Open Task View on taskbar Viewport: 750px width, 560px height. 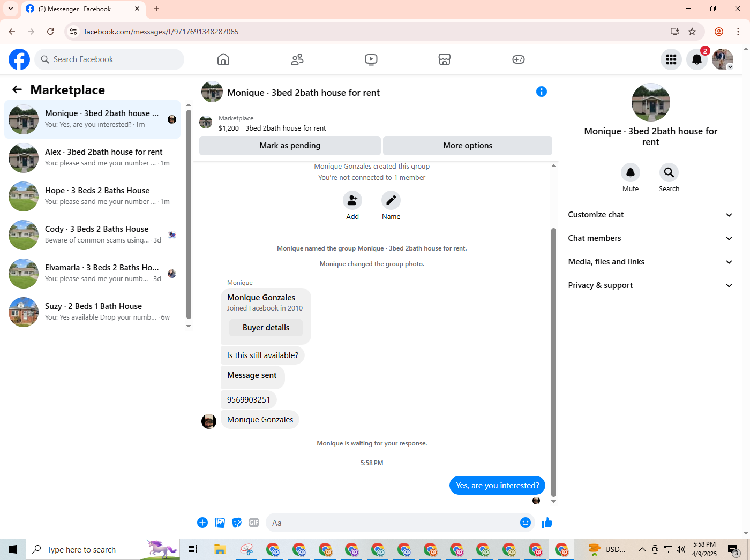click(193, 549)
